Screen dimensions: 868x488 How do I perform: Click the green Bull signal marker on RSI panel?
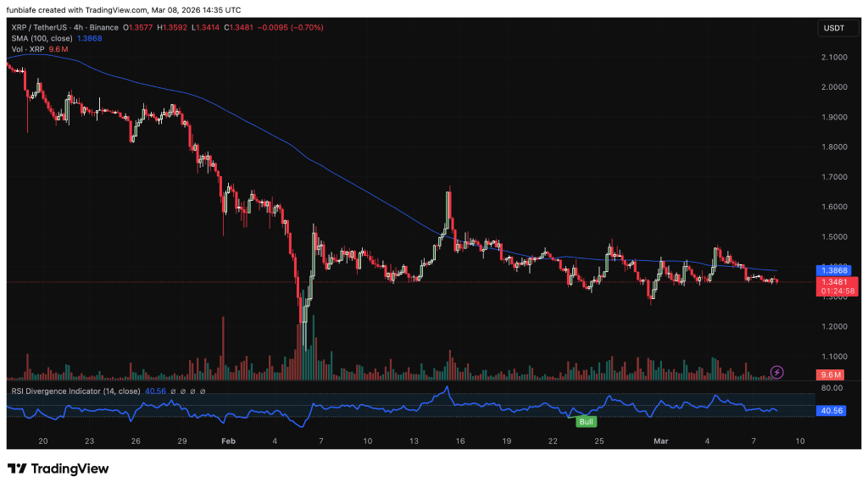point(586,421)
